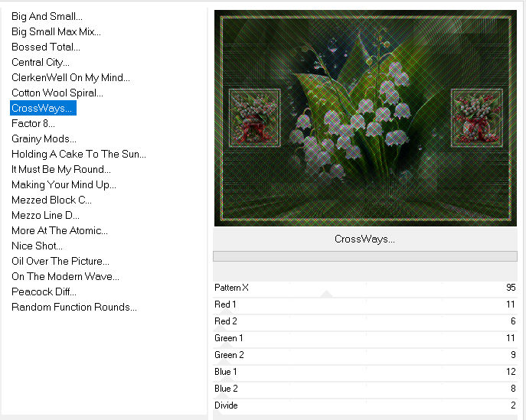Pick the Cotton Wool Spiral... filter
This screenshot has height=420, width=526.
pyautogui.click(x=57, y=93)
